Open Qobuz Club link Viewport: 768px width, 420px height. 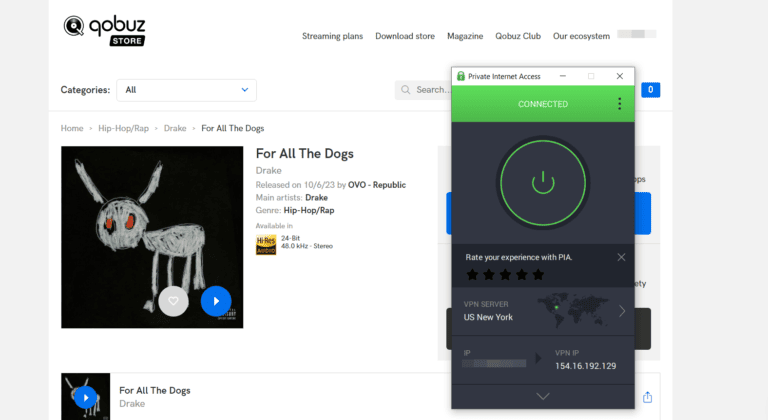coord(518,36)
